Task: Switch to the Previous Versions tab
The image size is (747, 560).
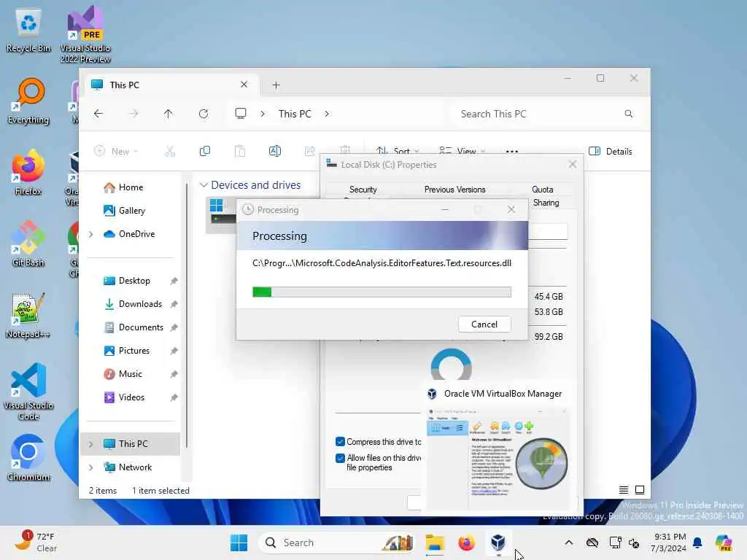Action: tap(454, 190)
